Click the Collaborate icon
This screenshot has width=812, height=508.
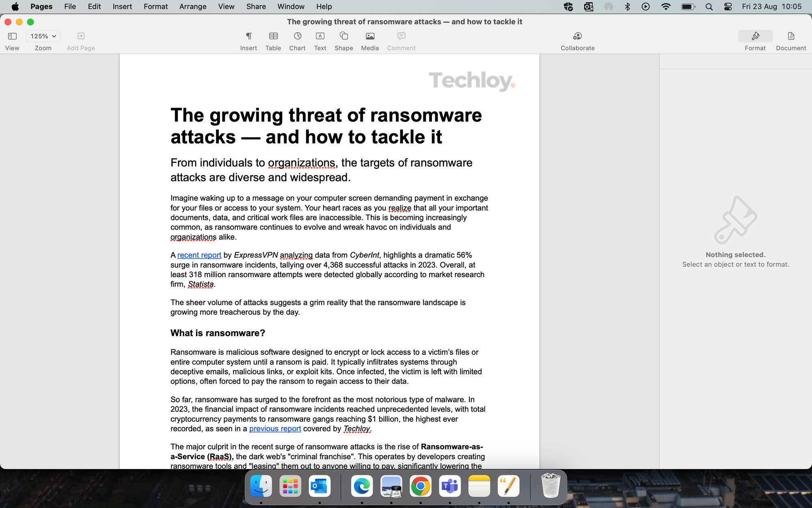tap(577, 36)
